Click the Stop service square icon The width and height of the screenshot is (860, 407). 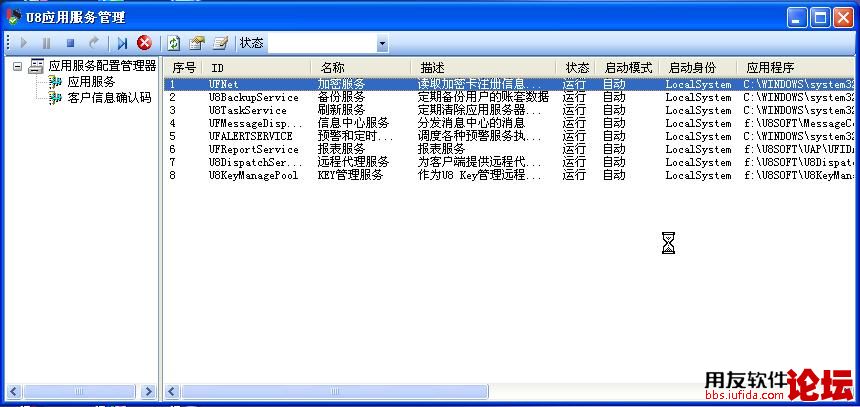pos(70,43)
